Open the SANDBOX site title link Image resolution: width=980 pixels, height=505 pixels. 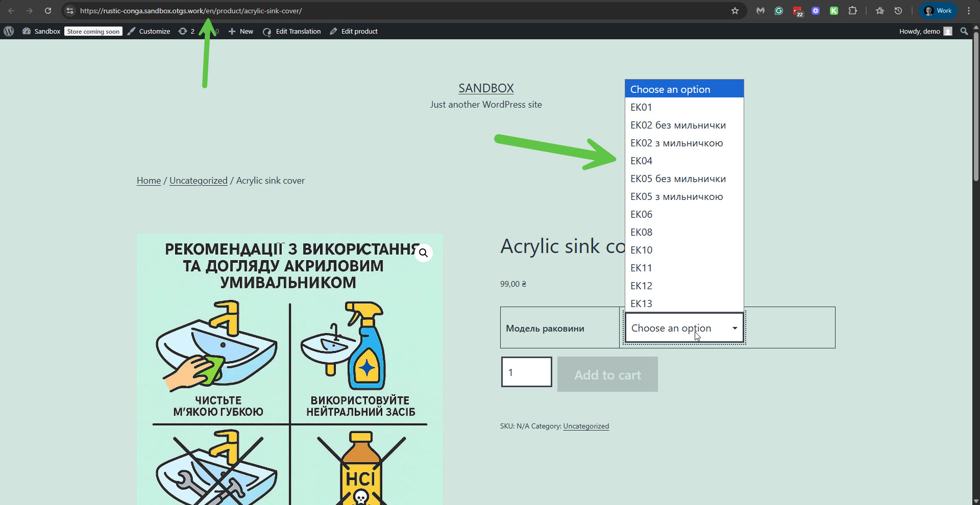pos(486,88)
